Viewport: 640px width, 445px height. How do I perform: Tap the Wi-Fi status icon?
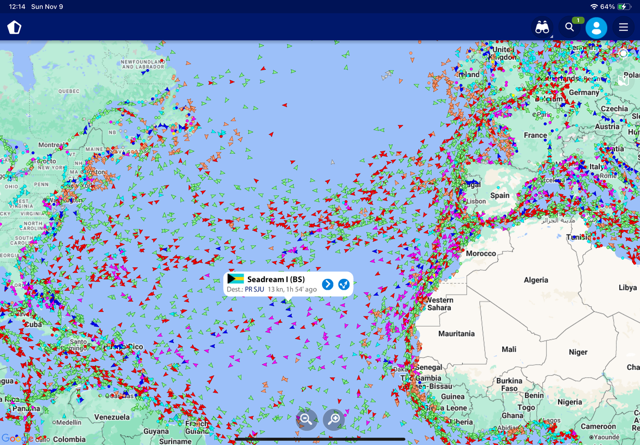coord(594,6)
